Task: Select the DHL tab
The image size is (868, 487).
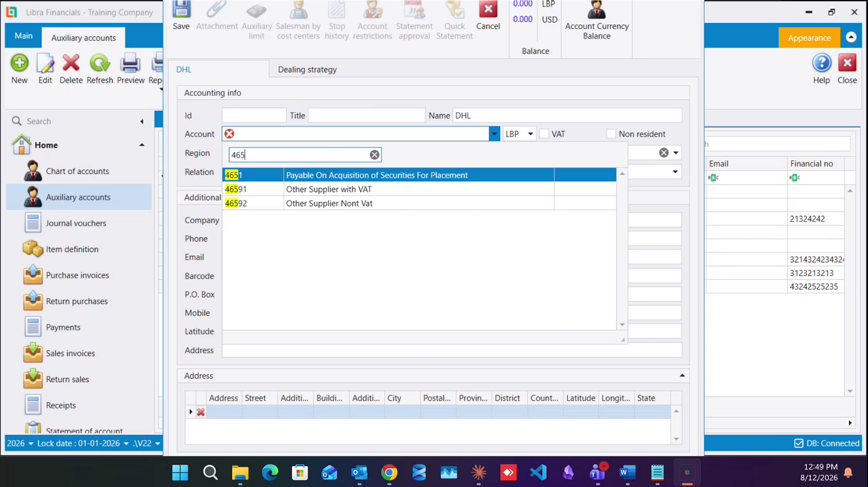Action: tap(184, 69)
